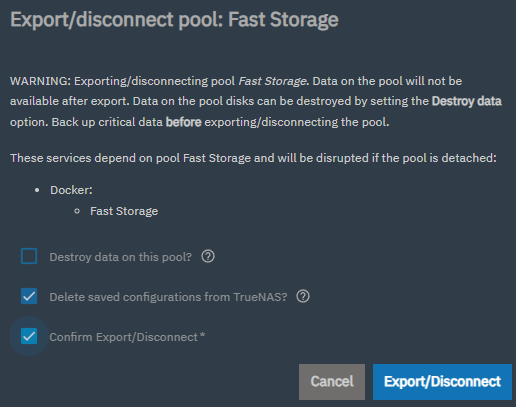Uncheck Delete saved configurations from TrueNAS
The image size is (516, 407).
(x=29, y=296)
